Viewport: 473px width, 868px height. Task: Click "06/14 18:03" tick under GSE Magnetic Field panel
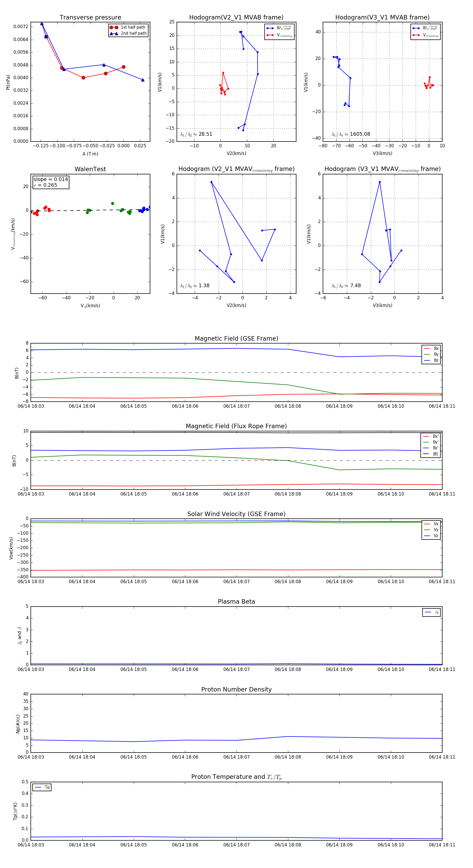(x=31, y=406)
